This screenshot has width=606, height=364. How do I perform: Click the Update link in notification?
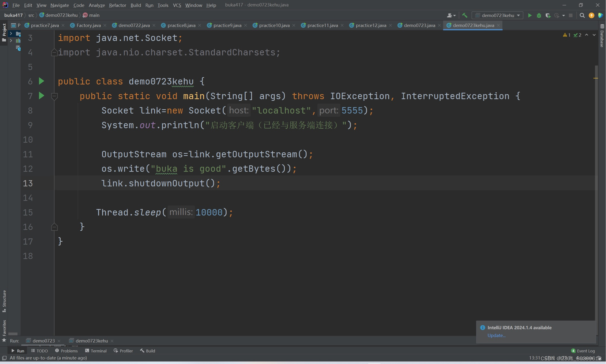(x=496, y=336)
